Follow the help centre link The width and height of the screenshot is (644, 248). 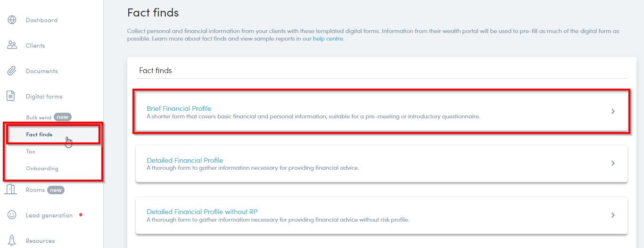coord(328,39)
